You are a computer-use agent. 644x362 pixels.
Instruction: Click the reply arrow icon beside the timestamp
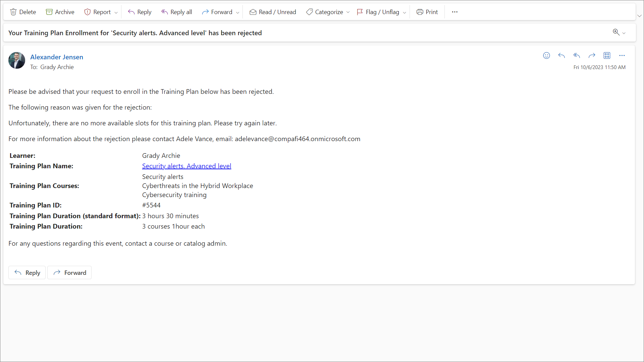coord(561,56)
